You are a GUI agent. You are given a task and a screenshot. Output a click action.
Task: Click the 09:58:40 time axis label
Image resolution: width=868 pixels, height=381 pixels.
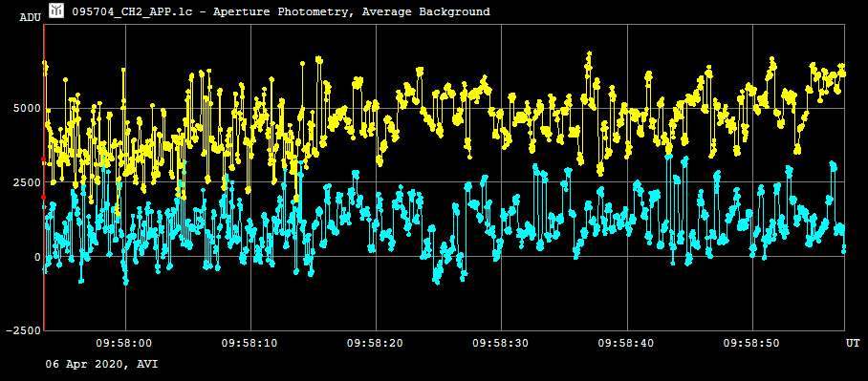(x=626, y=343)
